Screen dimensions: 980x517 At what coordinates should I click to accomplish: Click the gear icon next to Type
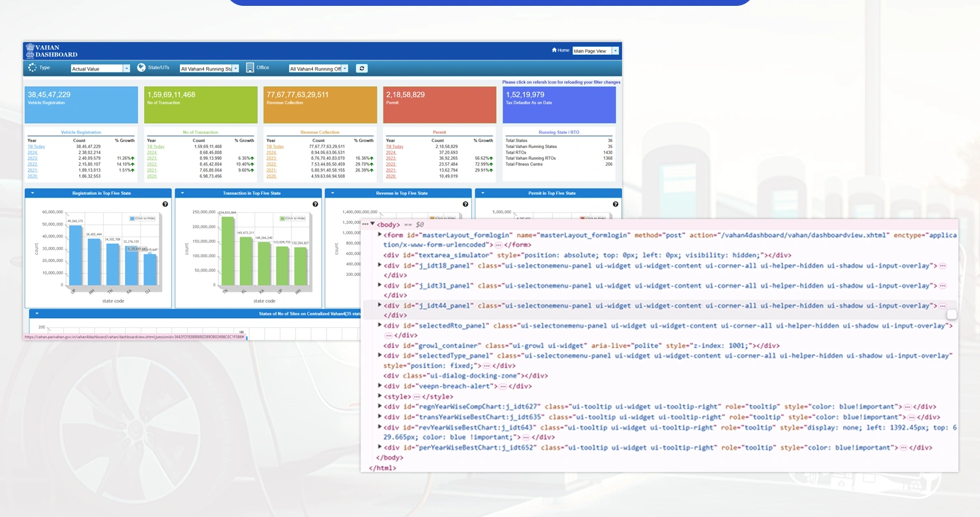31,68
